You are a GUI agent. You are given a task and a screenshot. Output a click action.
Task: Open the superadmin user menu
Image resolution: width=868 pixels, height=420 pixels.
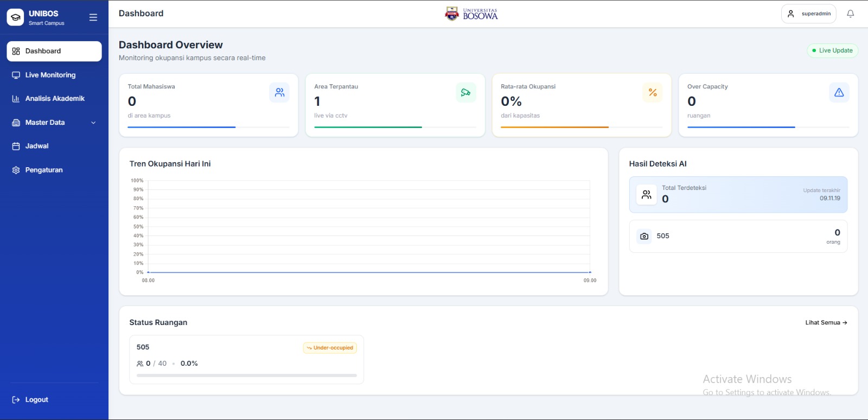point(808,14)
